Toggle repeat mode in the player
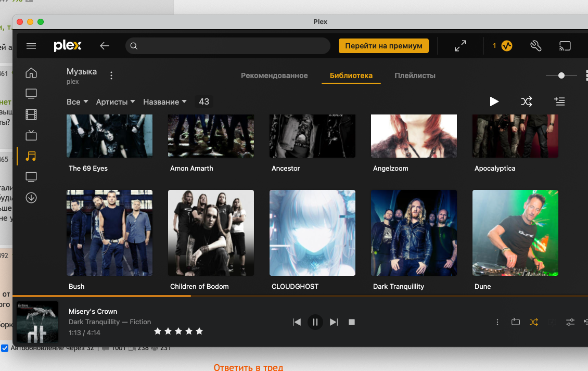Image resolution: width=588 pixels, height=371 pixels. pos(516,322)
